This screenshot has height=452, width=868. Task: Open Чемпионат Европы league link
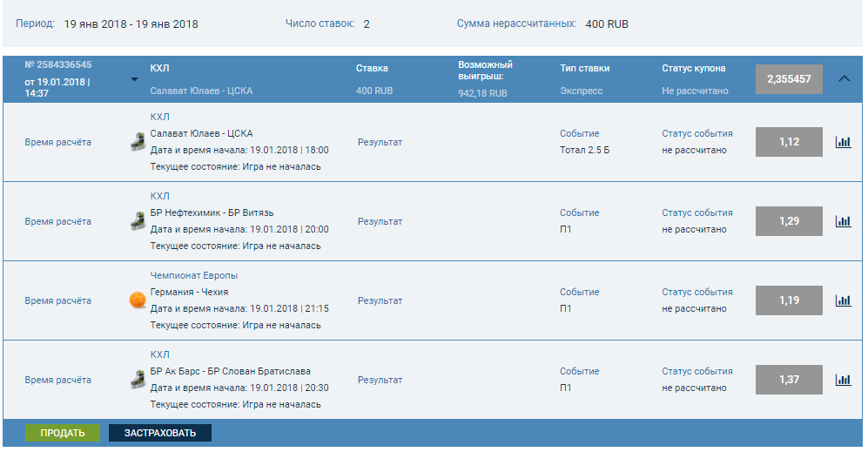pyautogui.click(x=194, y=275)
